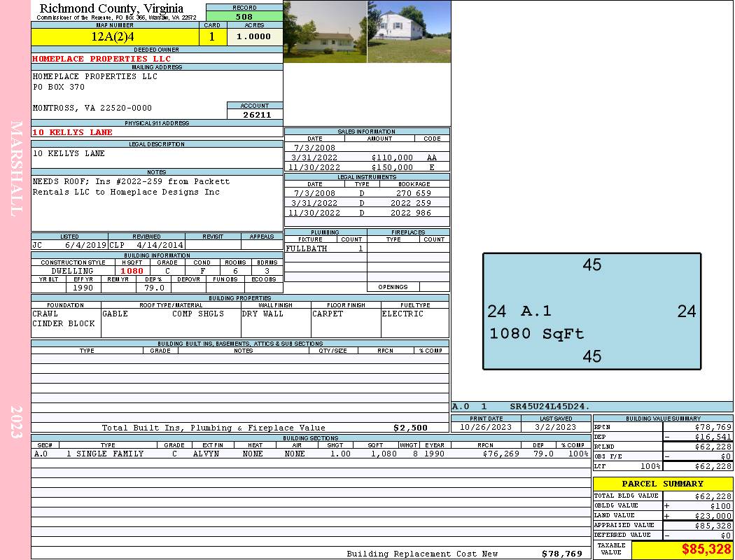Viewport: 735px width, 560px height.
Task: Click the left front-view house photo
Action: 325,31
